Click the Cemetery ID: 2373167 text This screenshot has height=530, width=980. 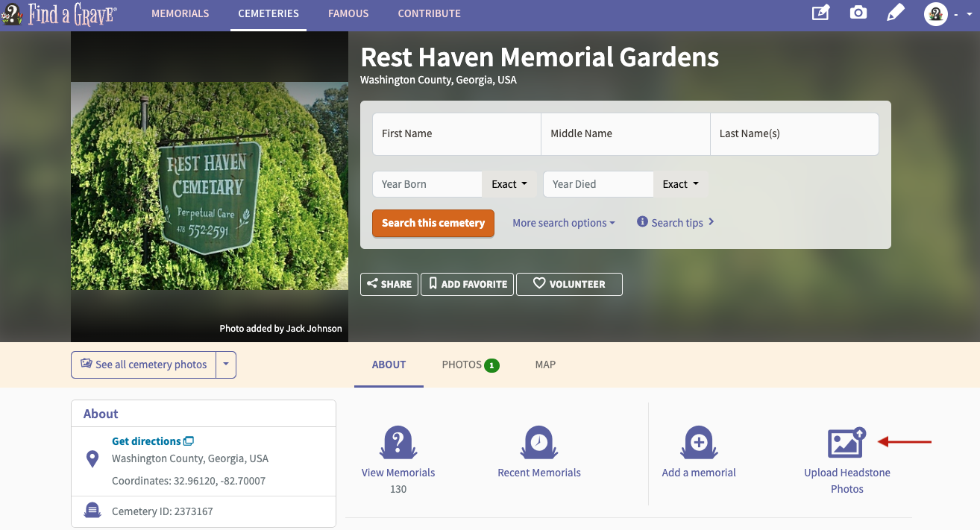pyautogui.click(x=163, y=511)
